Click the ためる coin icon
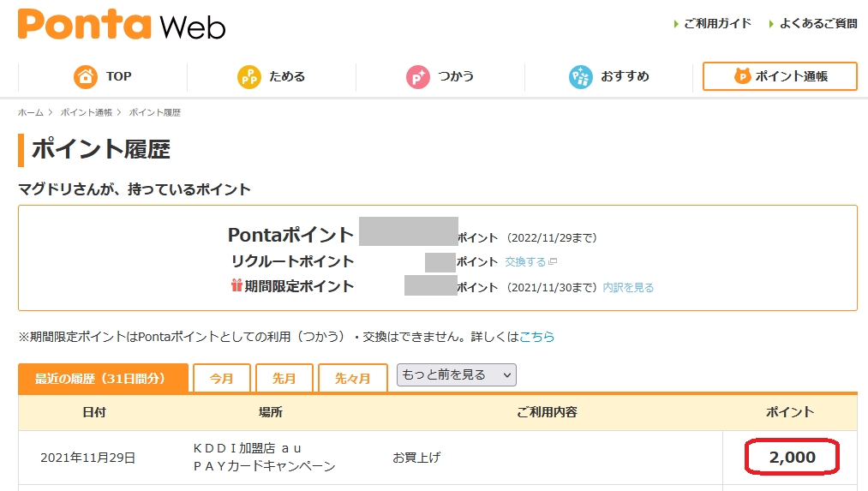Image resolution: width=868 pixels, height=491 pixels. pyautogui.click(x=249, y=76)
